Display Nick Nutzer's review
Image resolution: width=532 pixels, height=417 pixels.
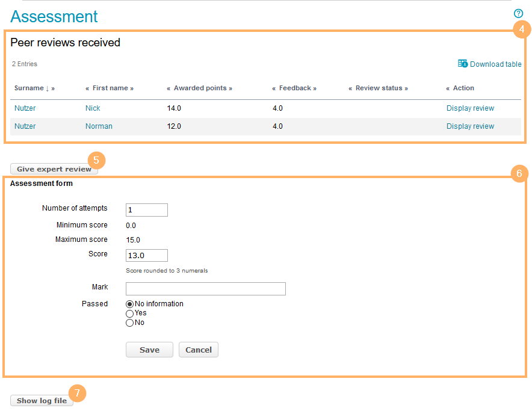tap(470, 108)
